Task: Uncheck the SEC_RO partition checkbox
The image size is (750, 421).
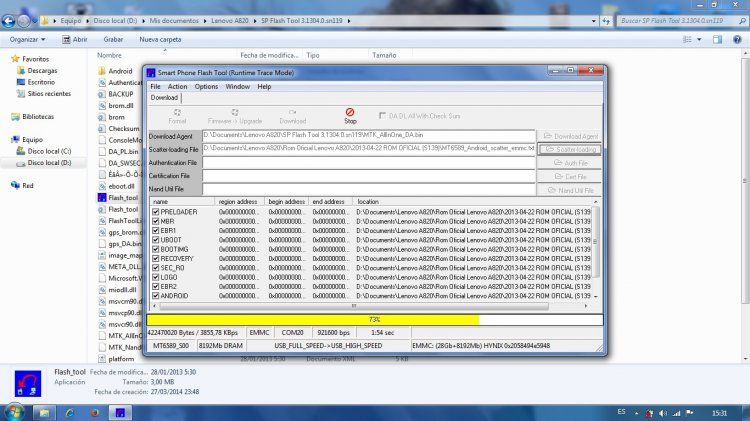Action: pos(155,267)
